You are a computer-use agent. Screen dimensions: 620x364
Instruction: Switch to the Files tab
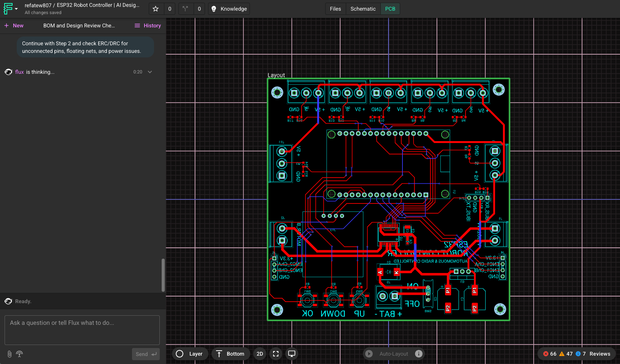coord(335,9)
